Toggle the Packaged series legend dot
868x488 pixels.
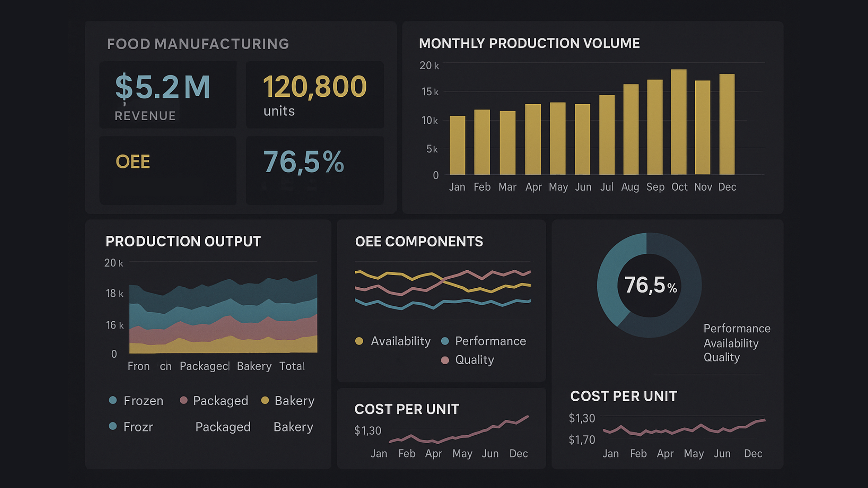click(184, 400)
